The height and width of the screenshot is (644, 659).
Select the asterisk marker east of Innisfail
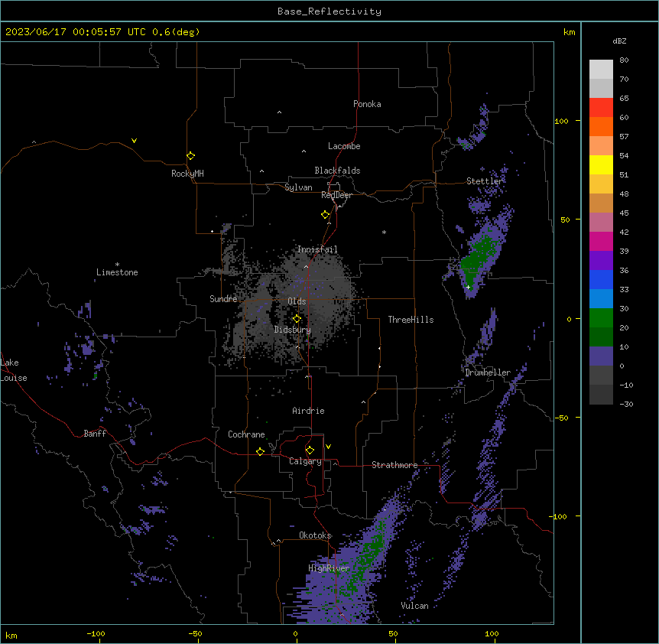click(384, 232)
